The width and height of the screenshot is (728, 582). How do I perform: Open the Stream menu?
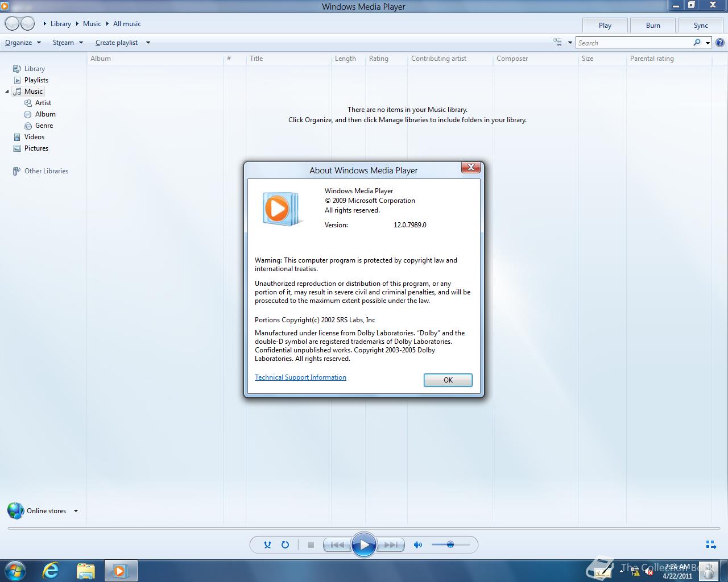coord(68,43)
